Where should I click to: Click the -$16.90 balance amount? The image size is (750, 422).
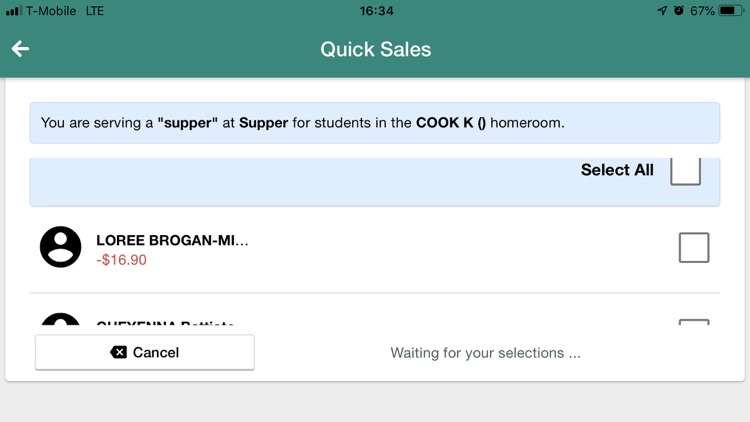point(121,260)
